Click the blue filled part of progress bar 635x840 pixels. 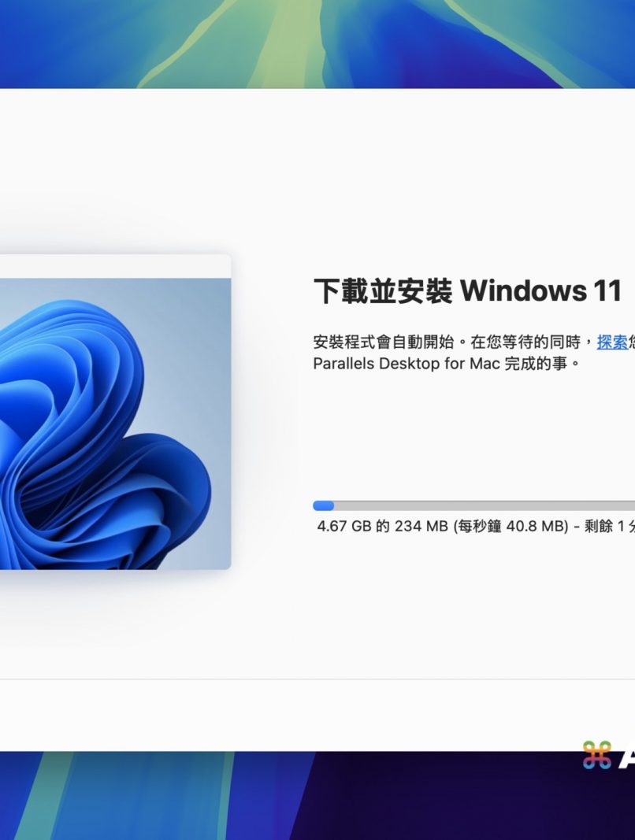(323, 505)
